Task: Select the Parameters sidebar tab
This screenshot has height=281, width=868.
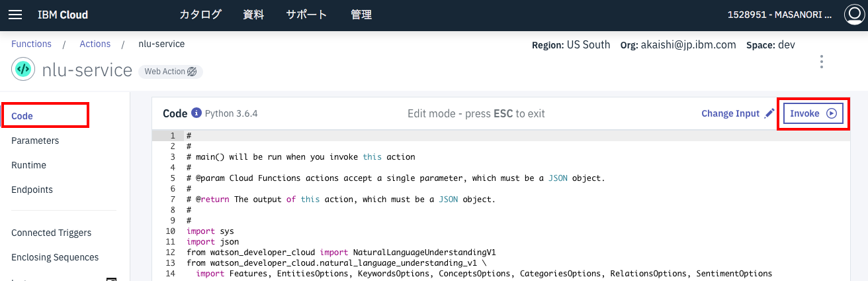Action: point(35,140)
